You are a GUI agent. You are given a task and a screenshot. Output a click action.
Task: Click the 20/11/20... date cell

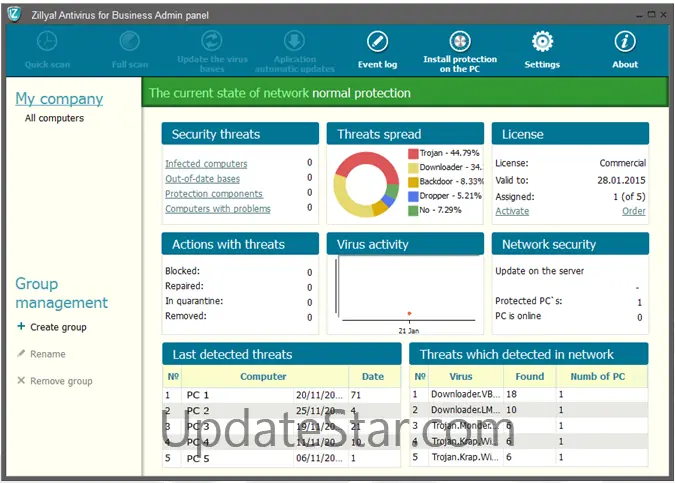(319, 395)
